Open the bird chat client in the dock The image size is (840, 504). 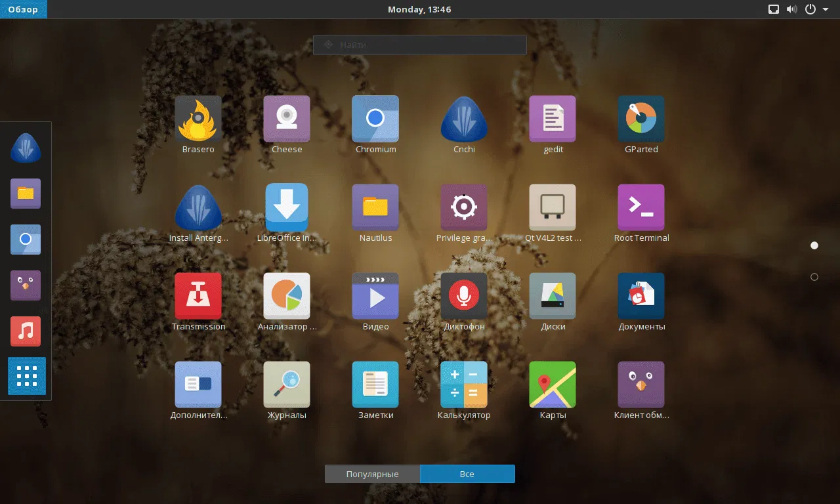click(26, 285)
